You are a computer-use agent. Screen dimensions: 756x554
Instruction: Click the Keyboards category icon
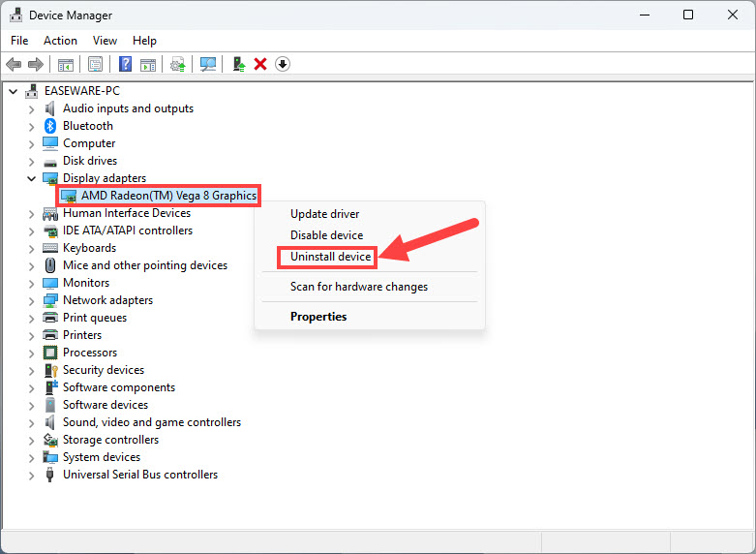click(50, 248)
